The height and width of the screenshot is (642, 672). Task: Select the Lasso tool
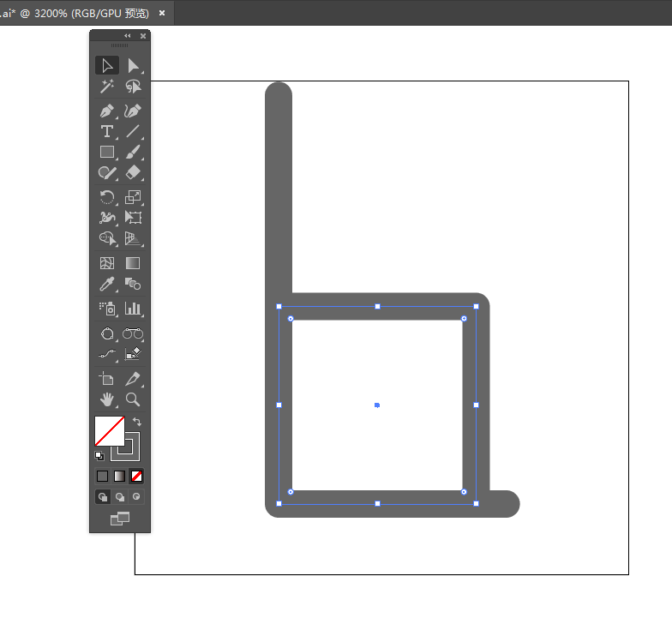coord(133,87)
